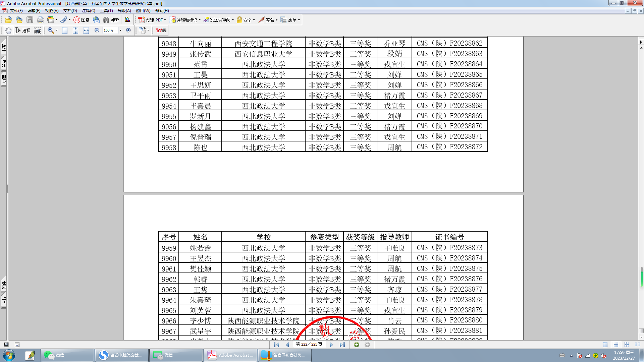This screenshot has width=644, height=362.
Task: Enable continuous facing page layout
Action: click(627, 345)
